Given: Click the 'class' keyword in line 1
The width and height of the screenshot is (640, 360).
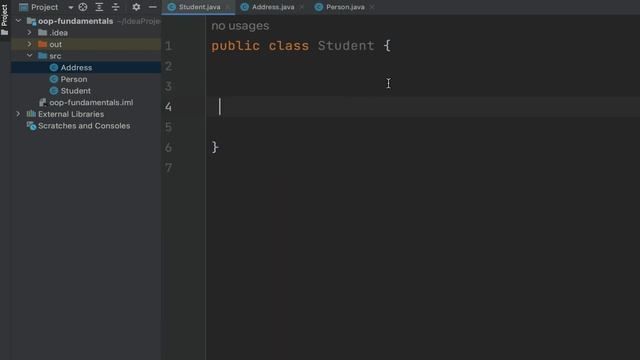Looking at the screenshot, I should click(x=289, y=46).
